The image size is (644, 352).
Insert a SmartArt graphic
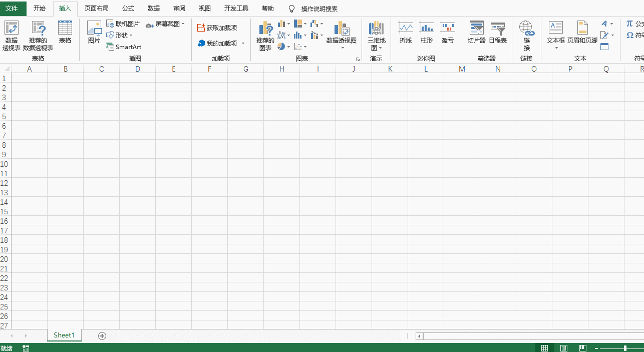pyautogui.click(x=124, y=47)
